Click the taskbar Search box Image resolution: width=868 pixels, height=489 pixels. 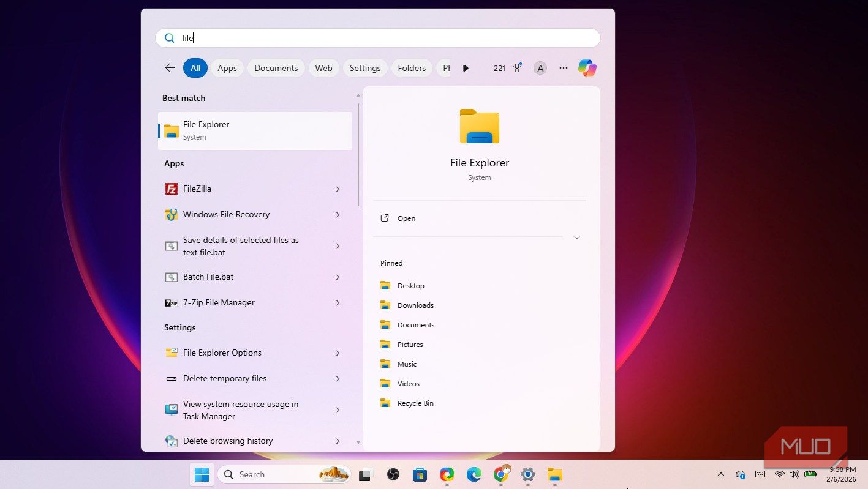click(284, 474)
